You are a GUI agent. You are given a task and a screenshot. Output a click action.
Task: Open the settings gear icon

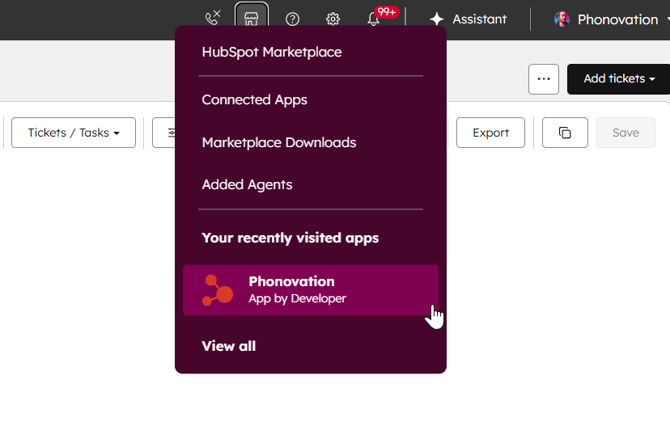point(333,19)
